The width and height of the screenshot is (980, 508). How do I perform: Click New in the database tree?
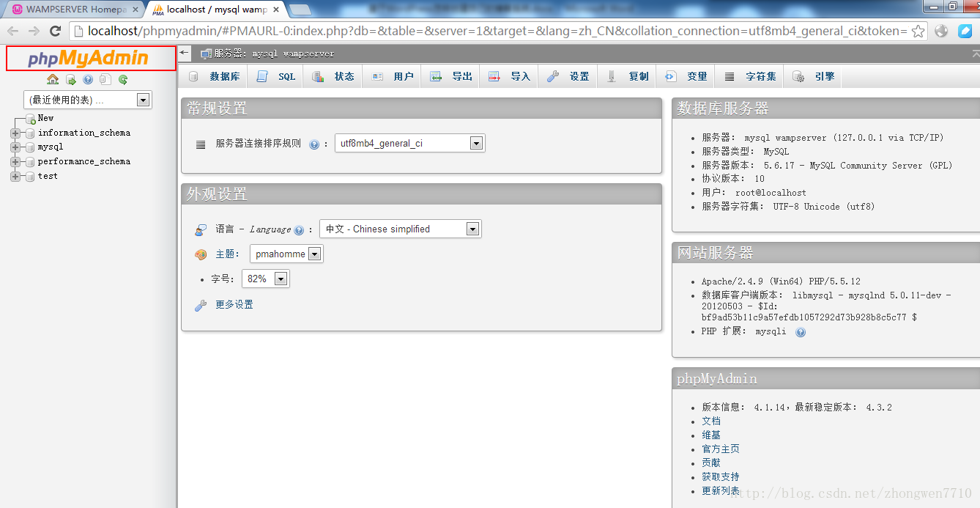pos(45,118)
